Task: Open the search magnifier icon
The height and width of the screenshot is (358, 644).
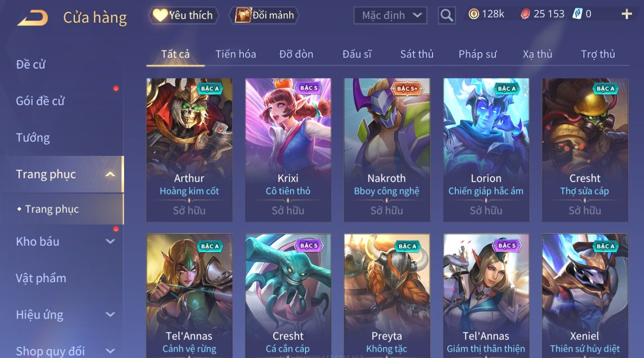Action: pyautogui.click(x=447, y=15)
